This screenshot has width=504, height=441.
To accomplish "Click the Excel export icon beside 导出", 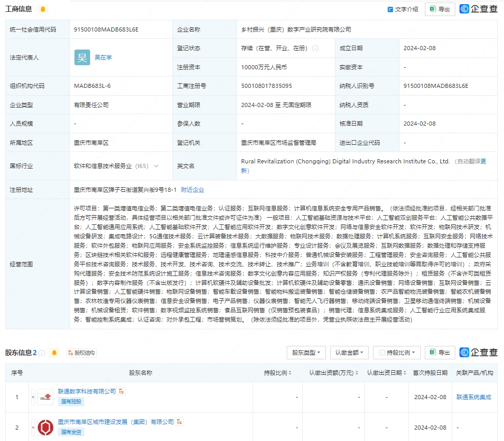I will point(433,9).
